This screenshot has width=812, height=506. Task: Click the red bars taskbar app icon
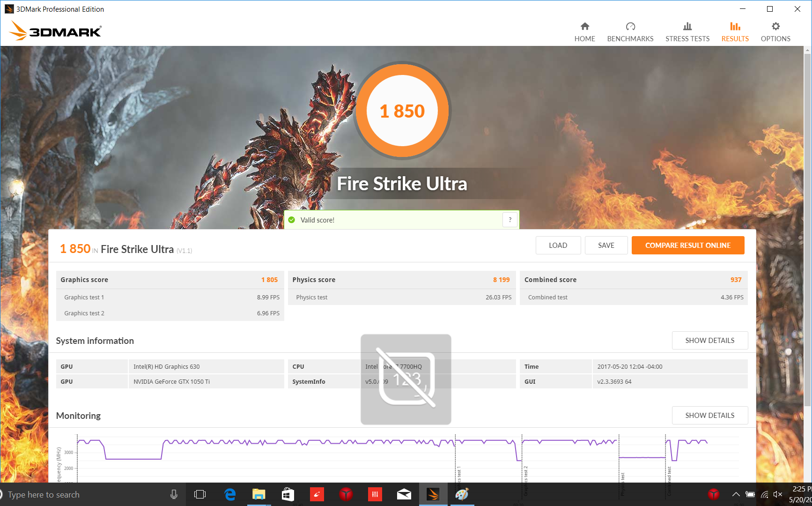coord(375,494)
